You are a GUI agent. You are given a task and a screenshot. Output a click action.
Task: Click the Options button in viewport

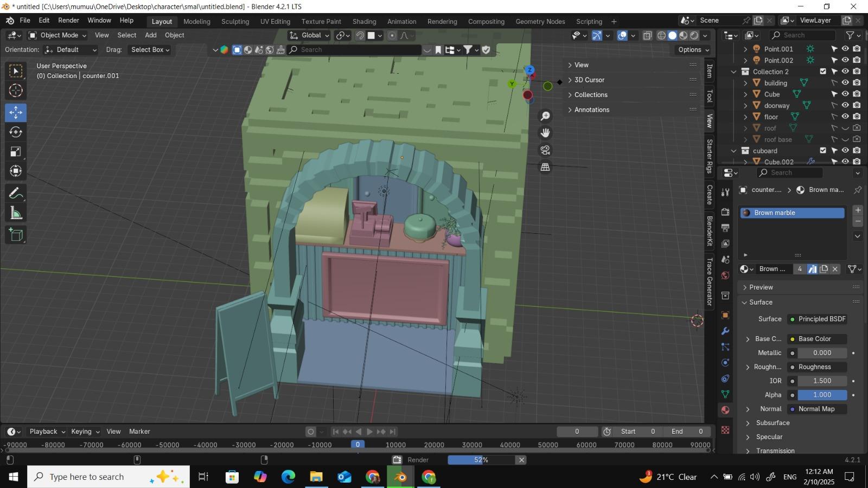(693, 49)
